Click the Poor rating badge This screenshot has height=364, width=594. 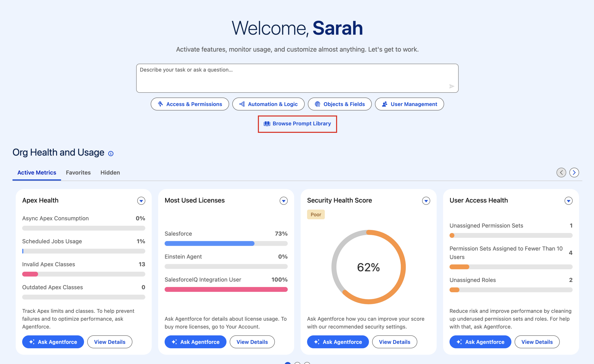pos(316,214)
